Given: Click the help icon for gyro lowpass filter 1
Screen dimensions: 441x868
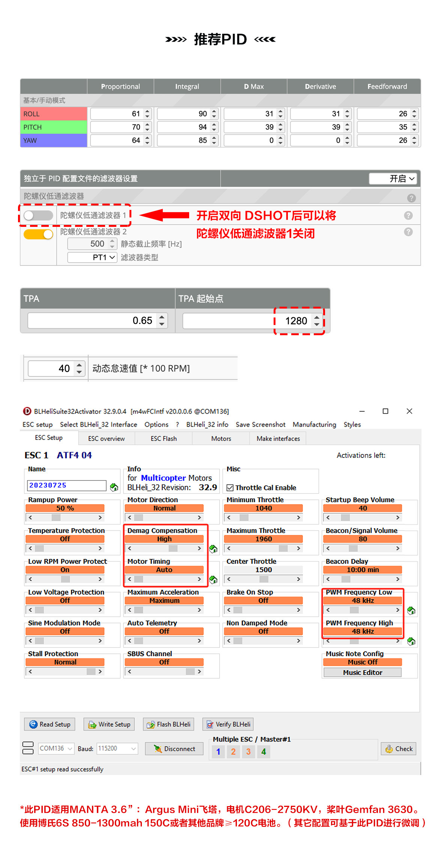Looking at the screenshot, I should point(408,215).
